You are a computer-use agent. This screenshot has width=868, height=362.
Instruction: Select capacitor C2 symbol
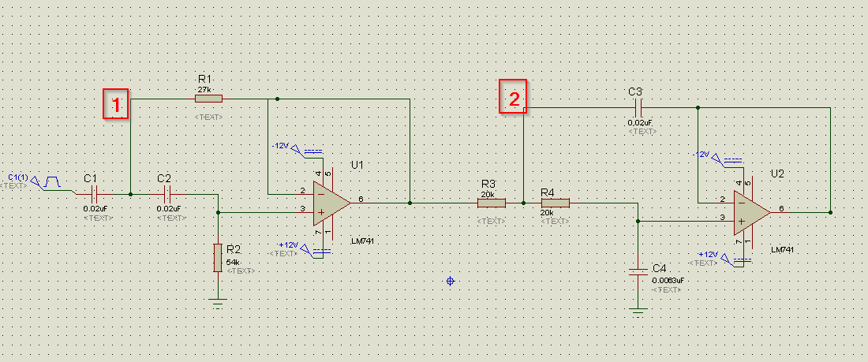(x=166, y=193)
